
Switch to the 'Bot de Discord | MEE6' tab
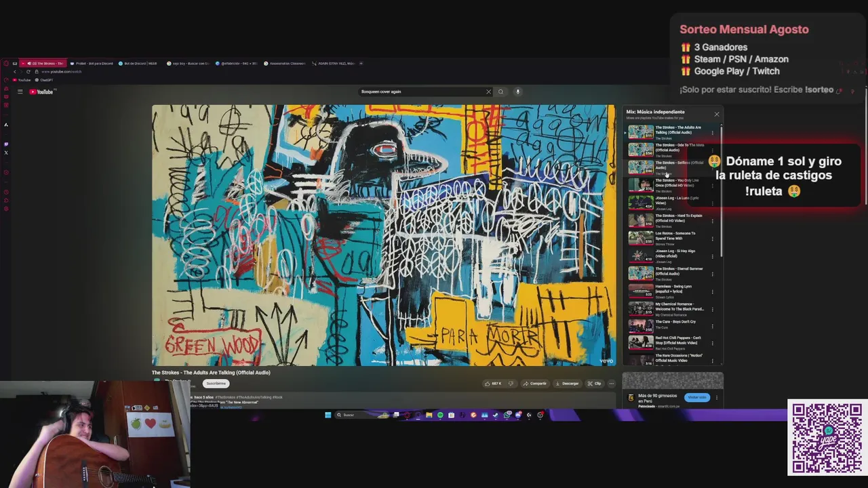click(139, 63)
